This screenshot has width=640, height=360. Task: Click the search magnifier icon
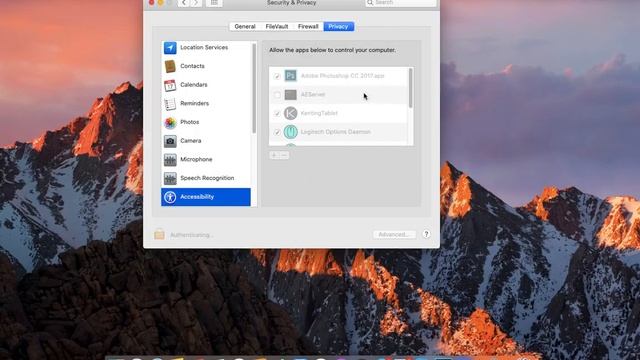click(370, 3)
